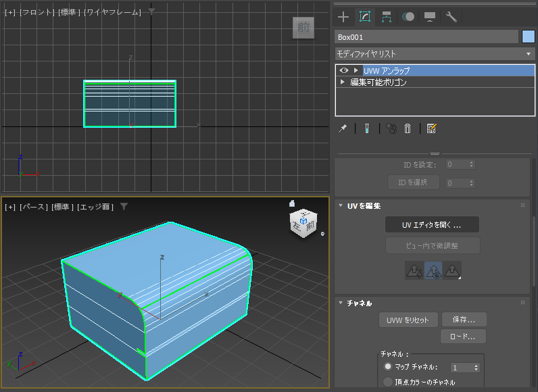Click the ID を設定 spinner arrows
This screenshot has width=538, height=392.
tap(472, 165)
